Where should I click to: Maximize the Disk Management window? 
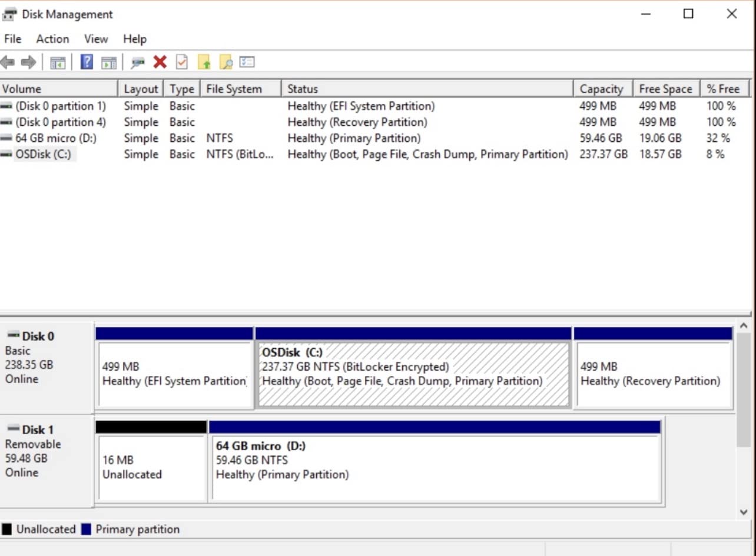688,14
